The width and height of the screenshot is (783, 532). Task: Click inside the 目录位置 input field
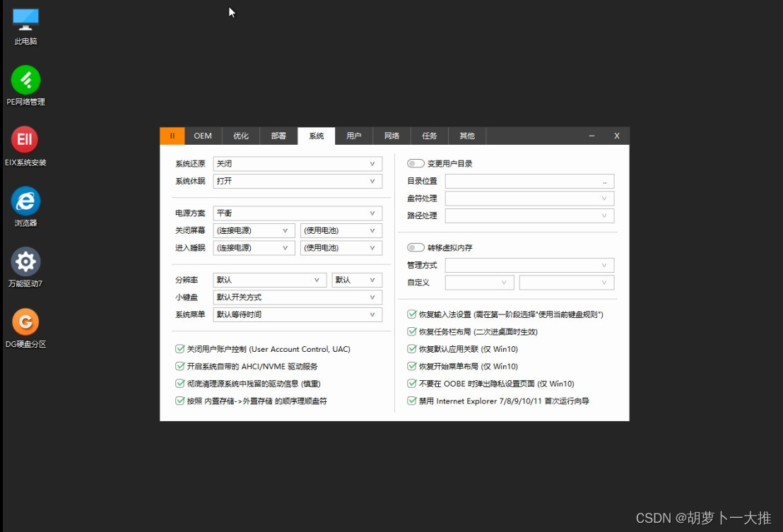523,181
